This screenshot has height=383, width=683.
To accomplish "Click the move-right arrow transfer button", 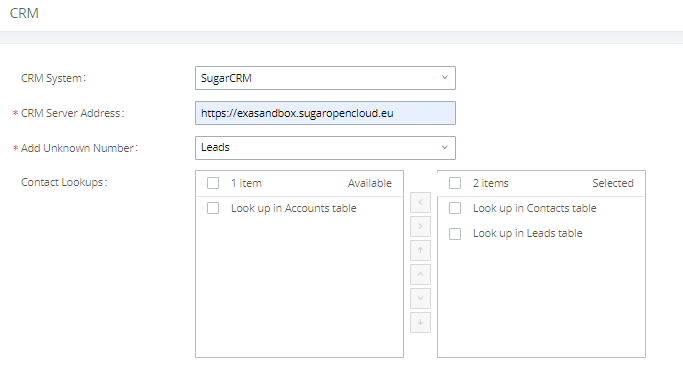I will [420, 226].
